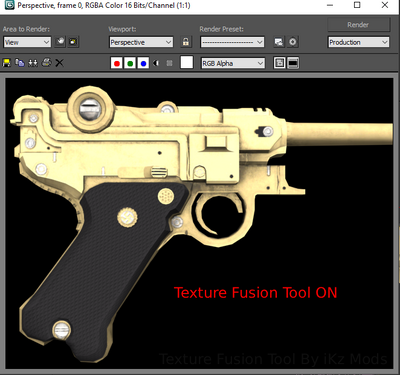Toggle the red channel display
The image size is (400, 375).
click(x=117, y=63)
